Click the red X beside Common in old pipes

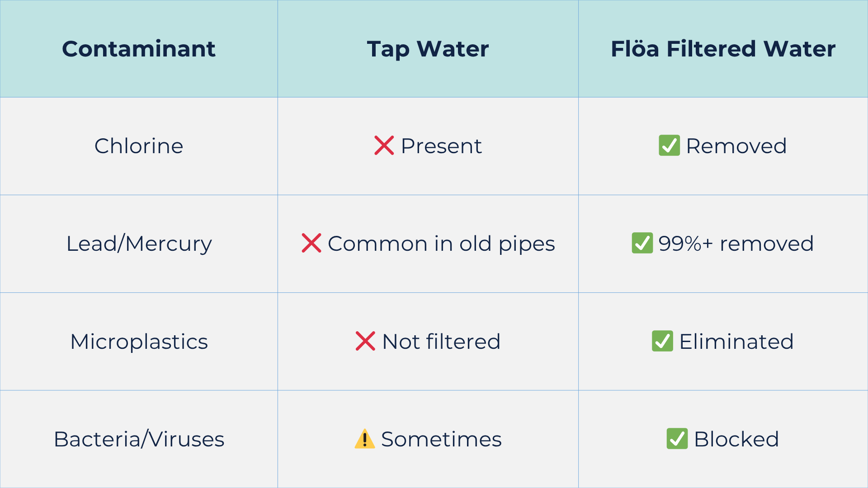click(311, 243)
